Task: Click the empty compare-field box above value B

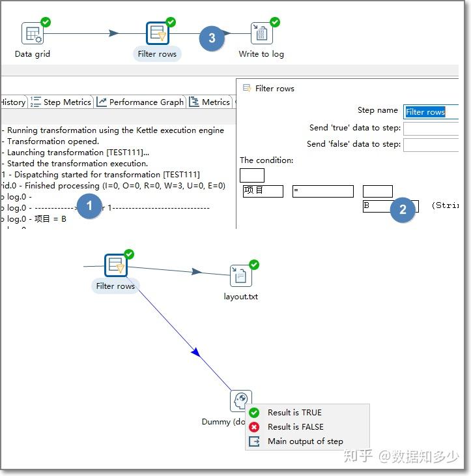Action: 378,191
